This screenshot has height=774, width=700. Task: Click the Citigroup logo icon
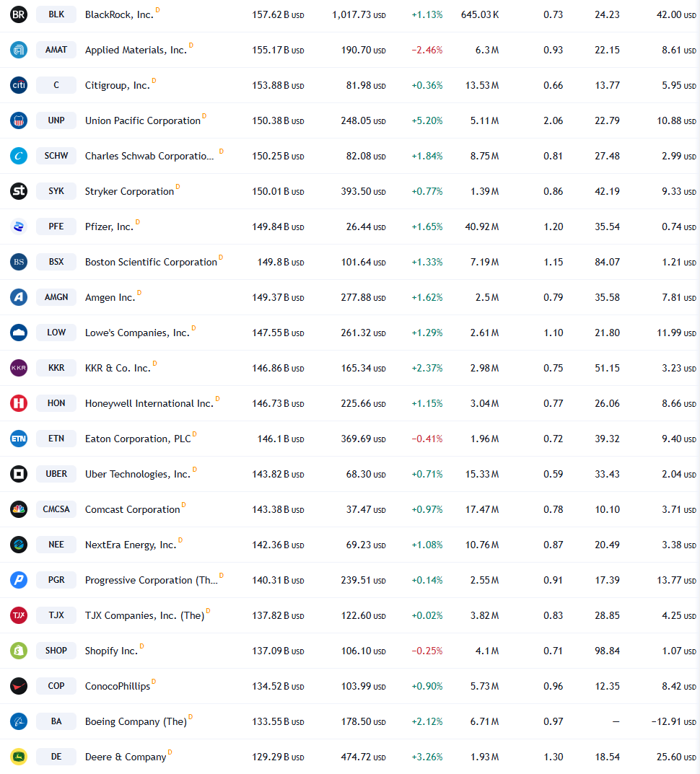19,85
